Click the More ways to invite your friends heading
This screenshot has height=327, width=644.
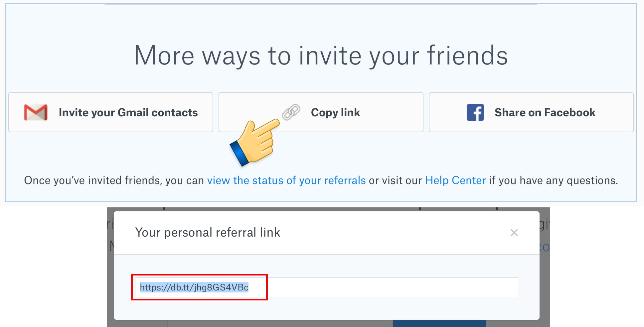(x=321, y=56)
